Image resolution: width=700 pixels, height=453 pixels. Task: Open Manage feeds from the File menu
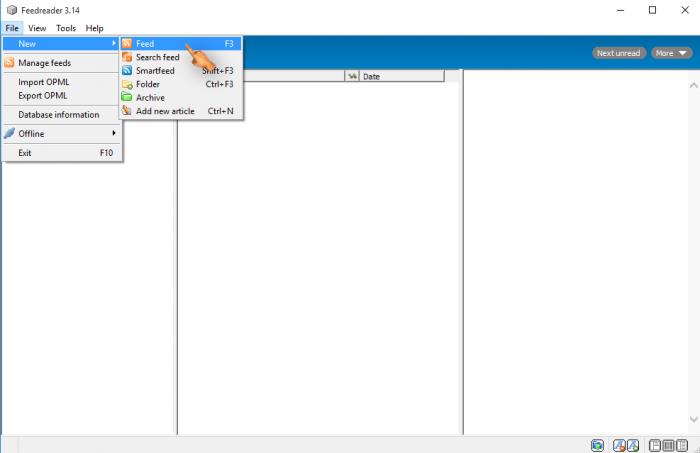click(x=62, y=63)
